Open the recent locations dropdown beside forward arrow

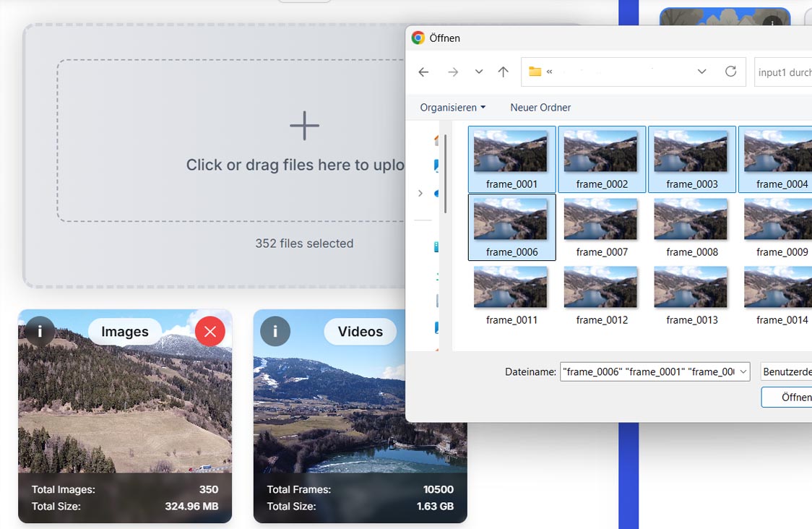tap(478, 72)
